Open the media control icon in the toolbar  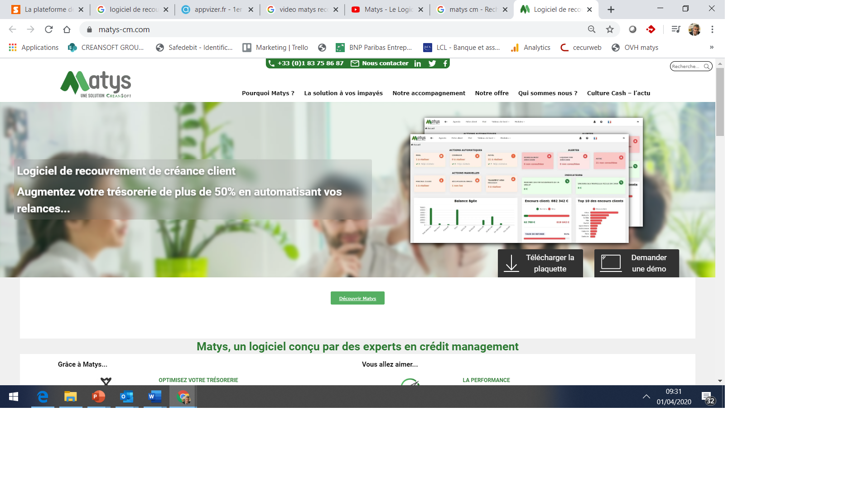(676, 29)
